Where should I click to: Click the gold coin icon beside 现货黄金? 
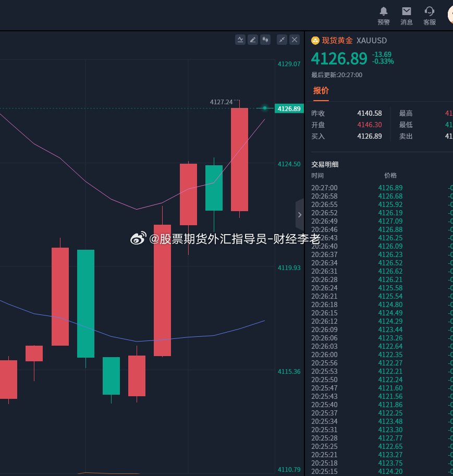(x=315, y=40)
